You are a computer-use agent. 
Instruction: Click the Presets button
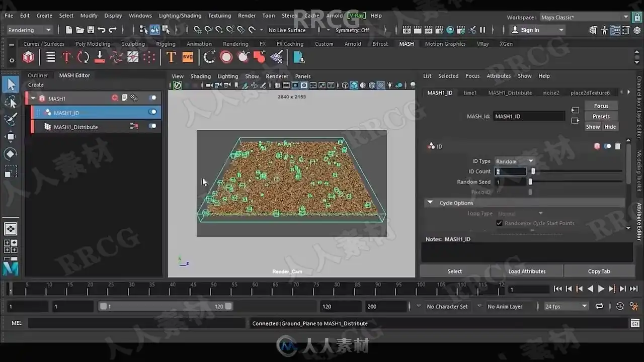click(x=601, y=116)
